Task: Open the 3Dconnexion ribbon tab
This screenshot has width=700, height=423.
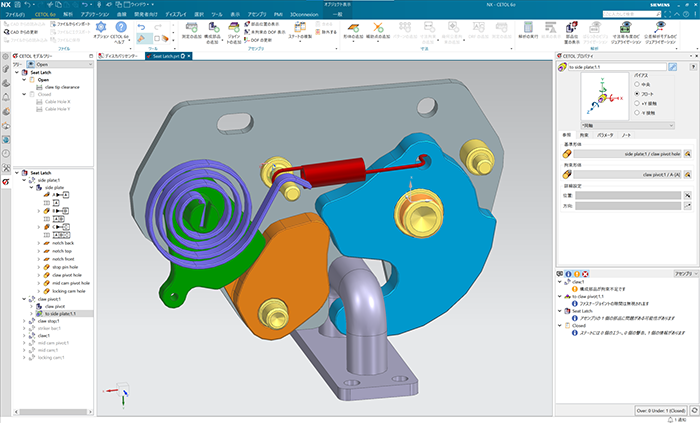Action: tap(304, 14)
